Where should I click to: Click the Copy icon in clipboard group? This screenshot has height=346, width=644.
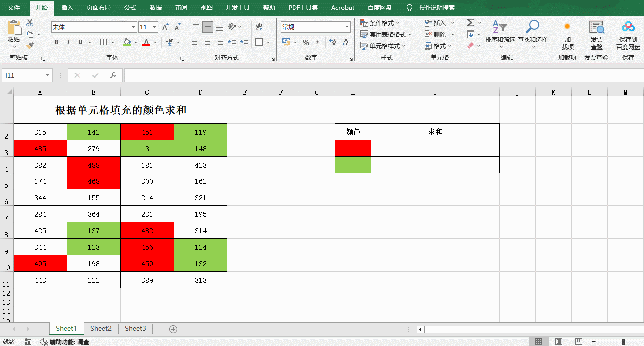tap(30, 34)
